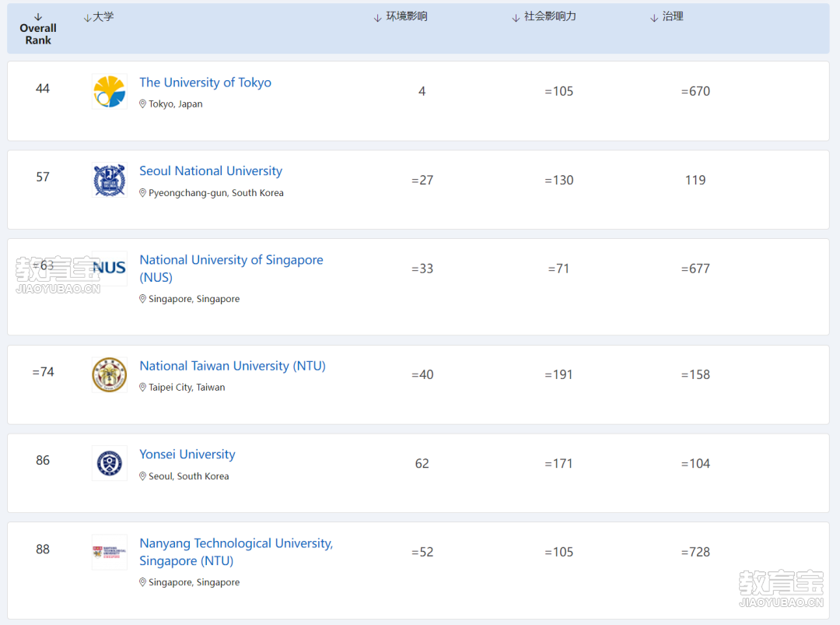Open The University of Tokyo link
The image size is (840, 625).
[x=205, y=83]
